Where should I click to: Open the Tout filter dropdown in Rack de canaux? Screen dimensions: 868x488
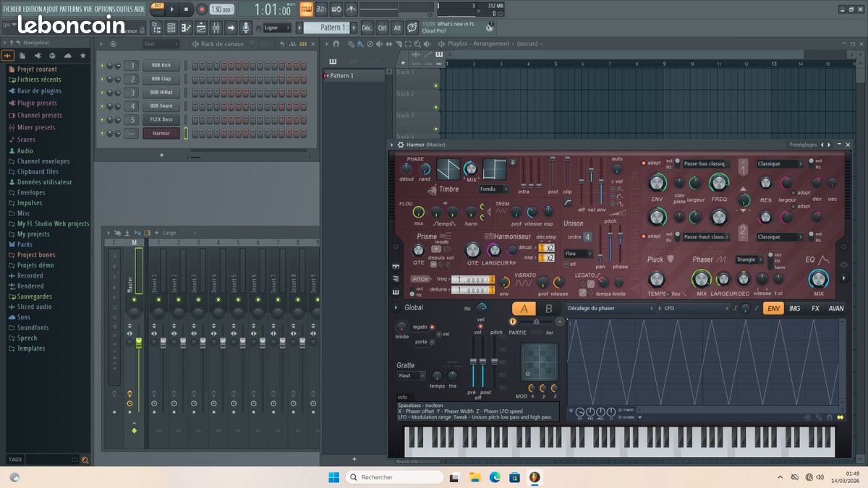pos(160,44)
